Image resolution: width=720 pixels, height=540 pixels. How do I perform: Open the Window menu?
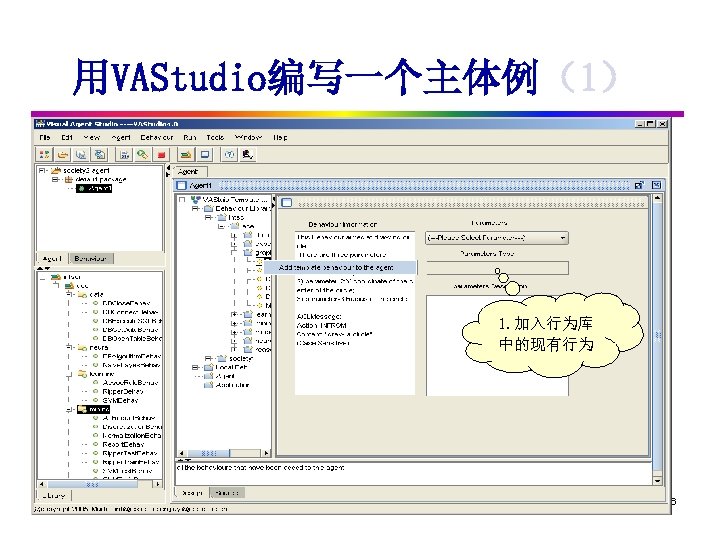(x=248, y=137)
